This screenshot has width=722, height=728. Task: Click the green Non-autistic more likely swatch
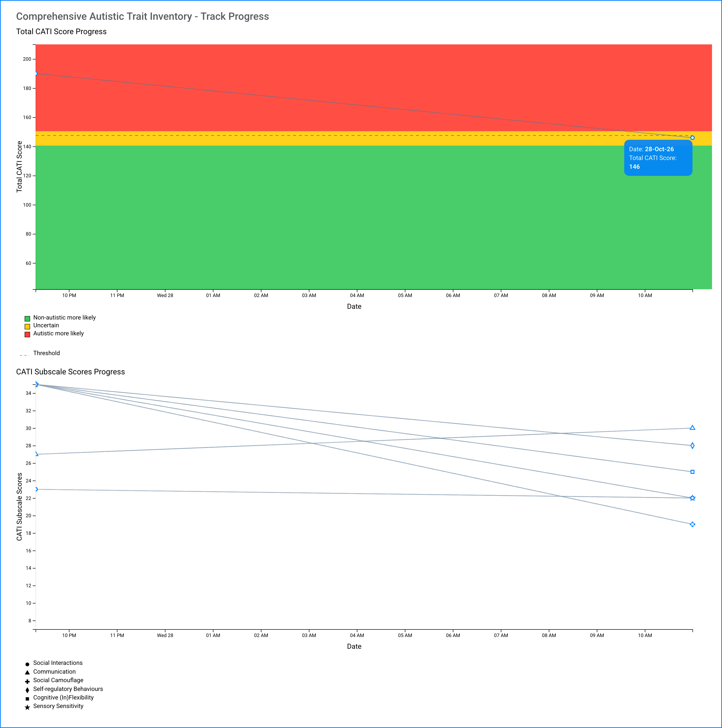(x=27, y=319)
